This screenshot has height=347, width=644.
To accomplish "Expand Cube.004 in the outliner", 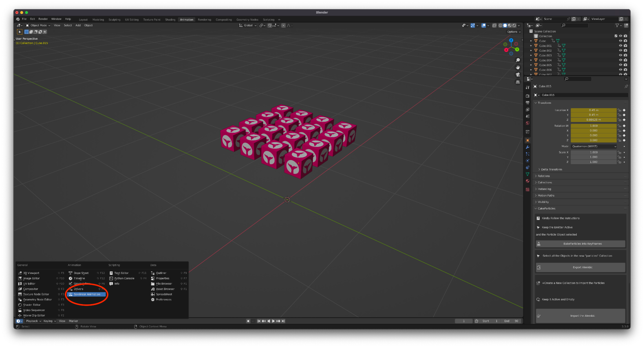I will tap(531, 60).
